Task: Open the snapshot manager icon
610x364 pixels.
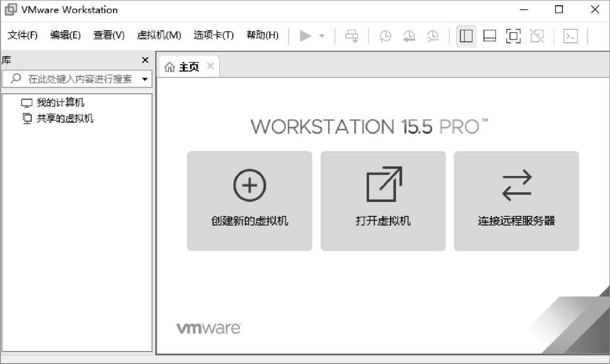Action: click(432, 36)
